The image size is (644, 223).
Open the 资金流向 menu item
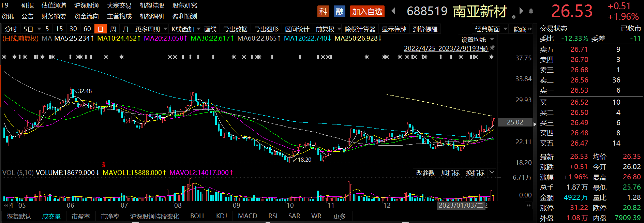pyautogui.click(x=86, y=16)
